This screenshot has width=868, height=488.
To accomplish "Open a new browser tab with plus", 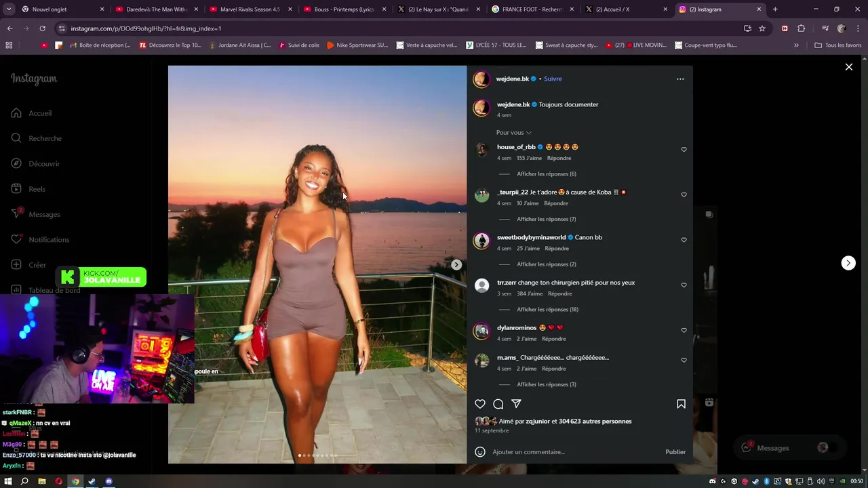I will point(775,9).
